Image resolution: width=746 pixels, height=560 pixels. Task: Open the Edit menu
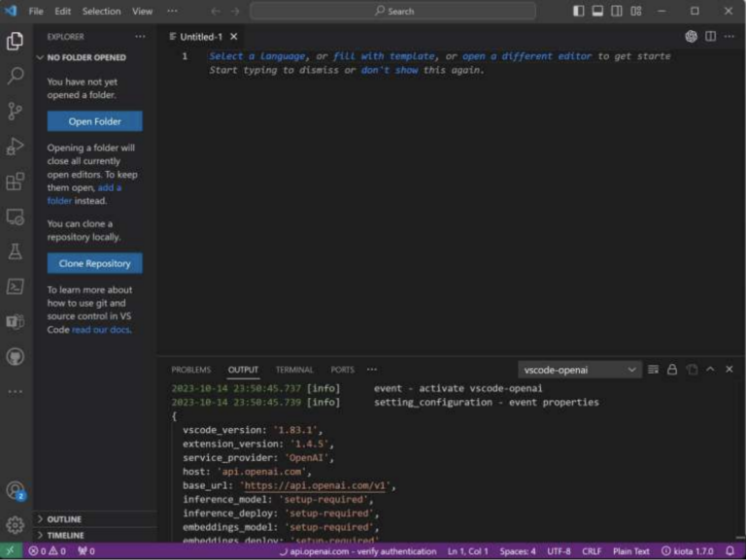62,11
